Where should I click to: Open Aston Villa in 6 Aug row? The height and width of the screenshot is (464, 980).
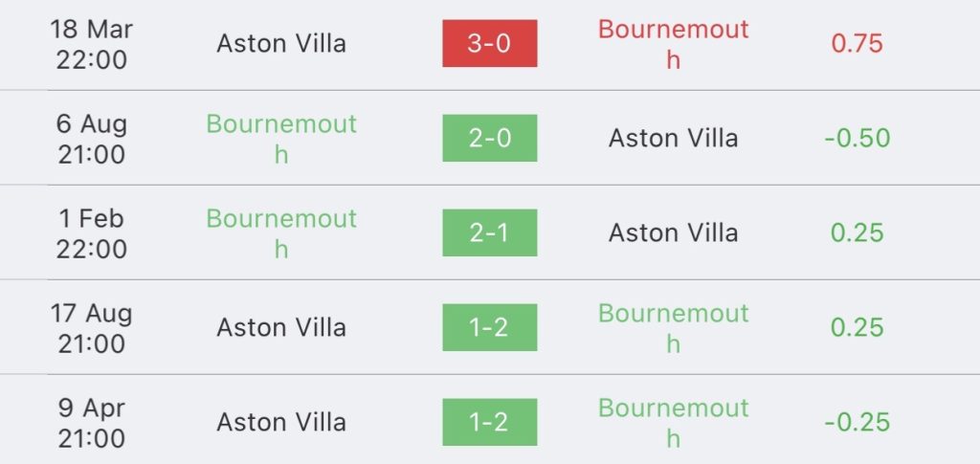pos(673,138)
